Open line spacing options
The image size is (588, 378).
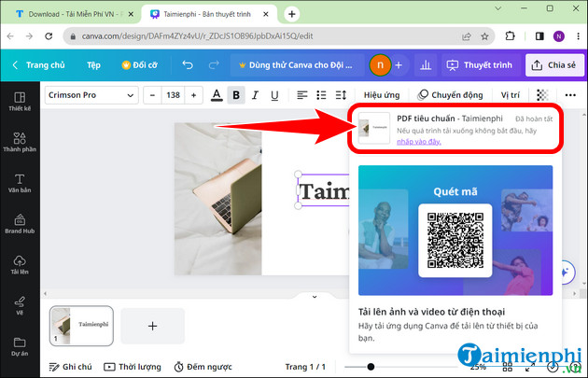(x=341, y=95)
